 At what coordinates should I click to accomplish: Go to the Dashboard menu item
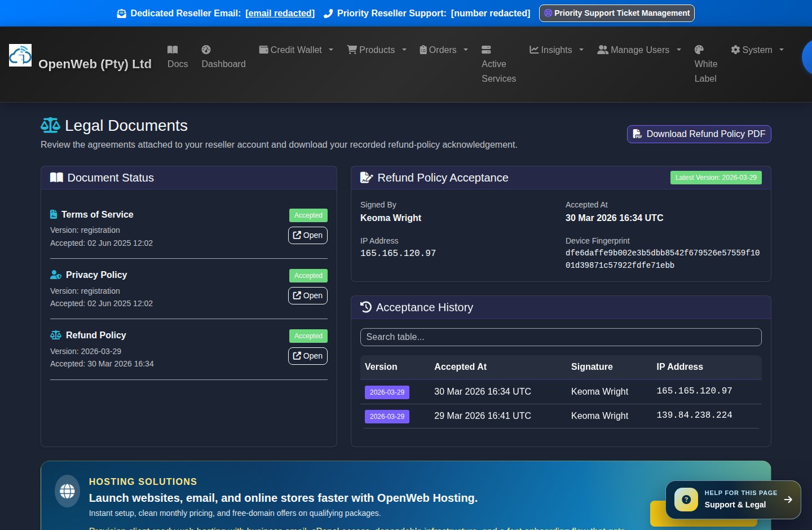pos(223,57)
